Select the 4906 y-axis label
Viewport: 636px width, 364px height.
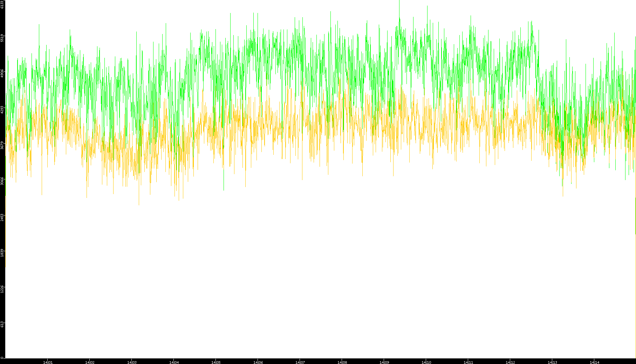tap(2, 74)
